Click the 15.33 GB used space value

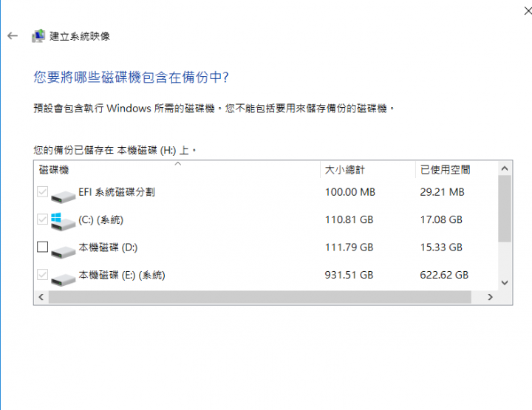click(x=441, y=247)
